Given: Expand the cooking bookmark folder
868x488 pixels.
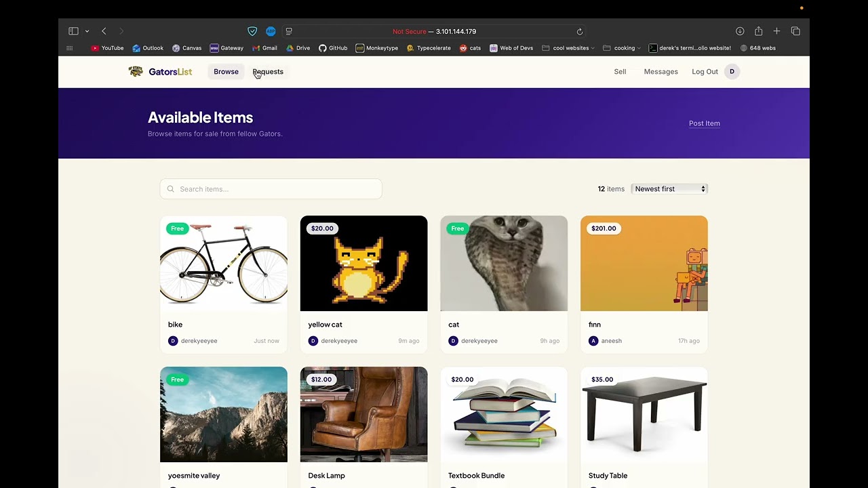Looking at the screenshot, I should [622, 48].
